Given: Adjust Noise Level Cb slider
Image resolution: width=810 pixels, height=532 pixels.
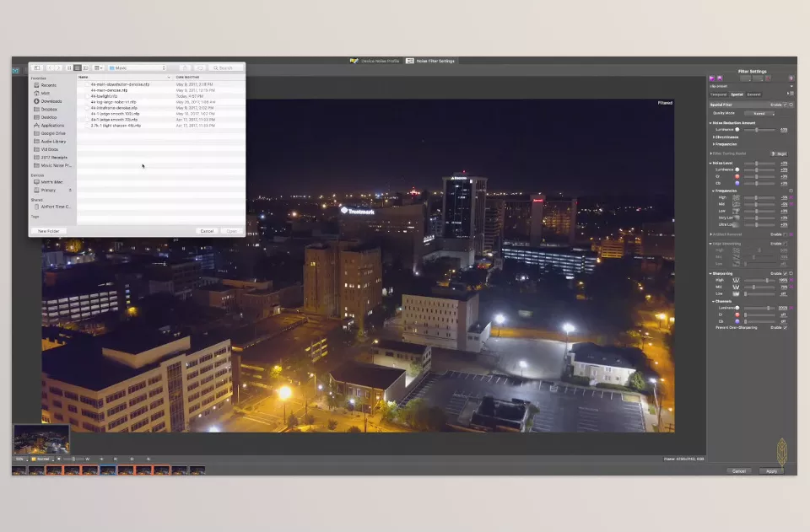Looking at the screenshot, I should click(x=759, y=183).
